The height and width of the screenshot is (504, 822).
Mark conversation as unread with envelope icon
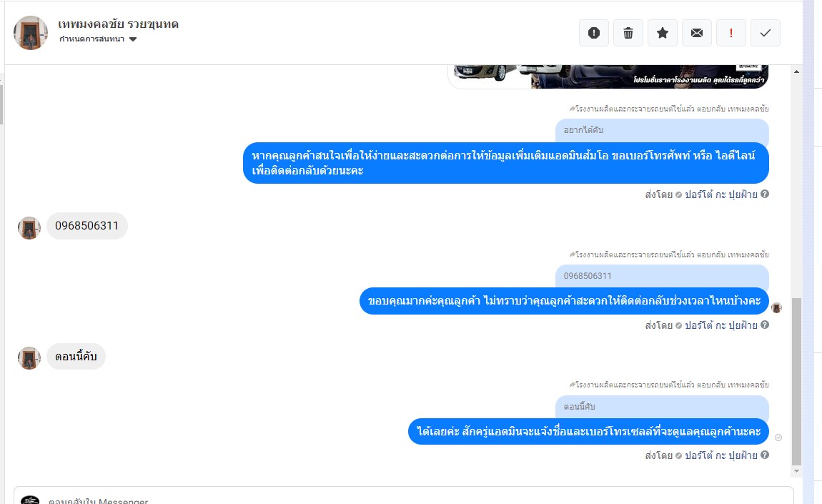(x=697, y=33)
